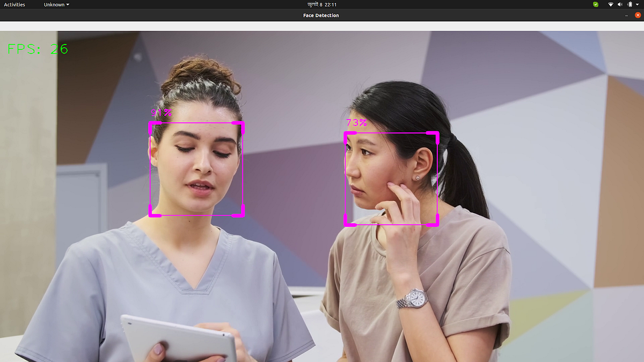Click the green FPS: 26 counter overlay
The height and width of the screenshot is (362, 644).
[x=38, y=49]
